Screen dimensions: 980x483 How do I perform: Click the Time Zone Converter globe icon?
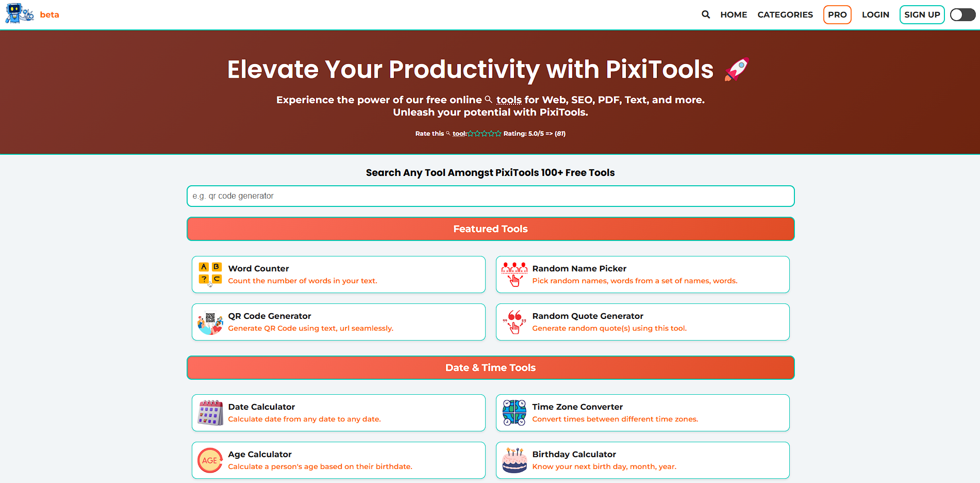pos(513,412)
